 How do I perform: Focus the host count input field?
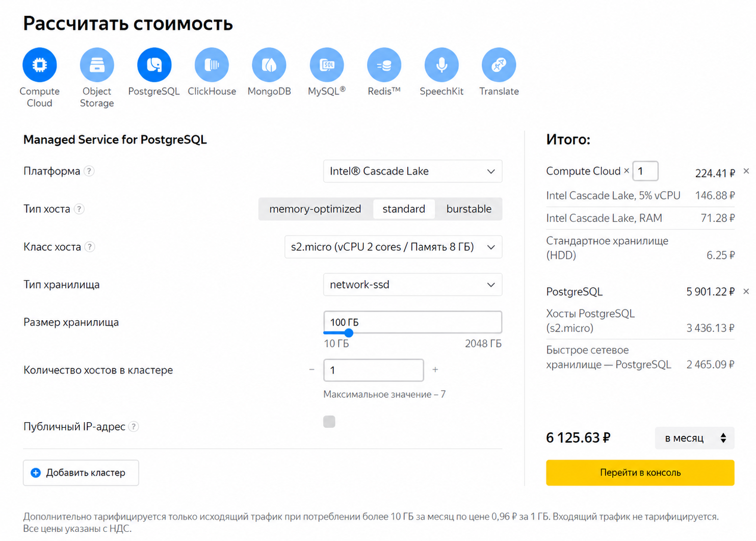click(x=373, y=370)
